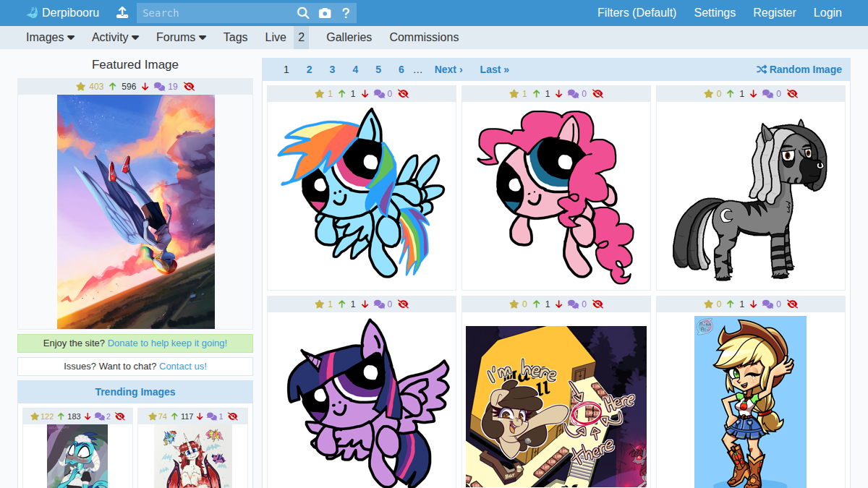This screenshot has height=488, width=868.
Task: Focus the Search input field
Action: point(215,13)
